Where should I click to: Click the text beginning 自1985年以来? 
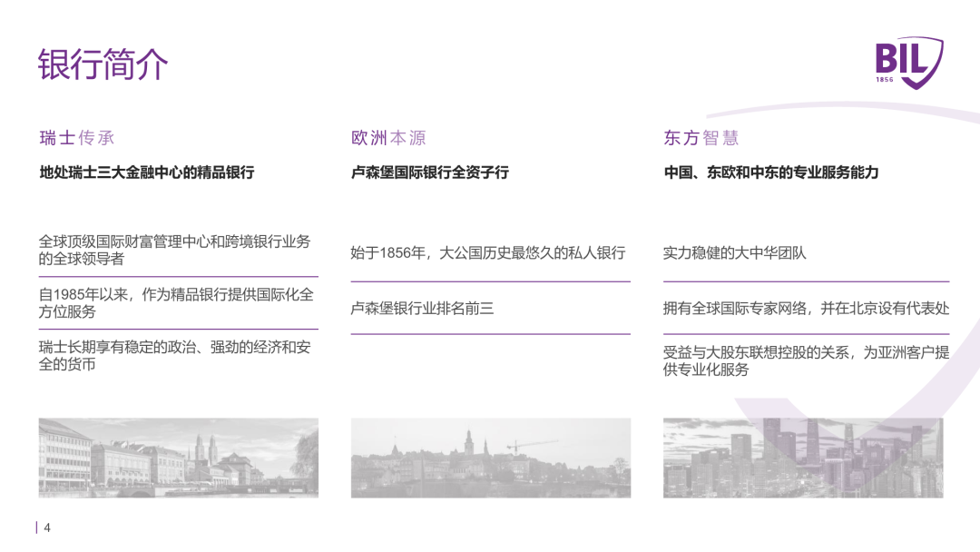(x=176, y=303)
